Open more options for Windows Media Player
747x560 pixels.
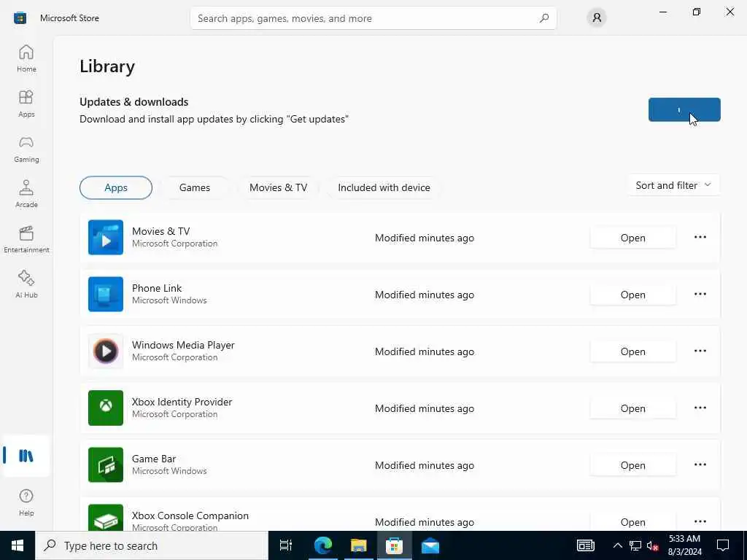point(700,351)
